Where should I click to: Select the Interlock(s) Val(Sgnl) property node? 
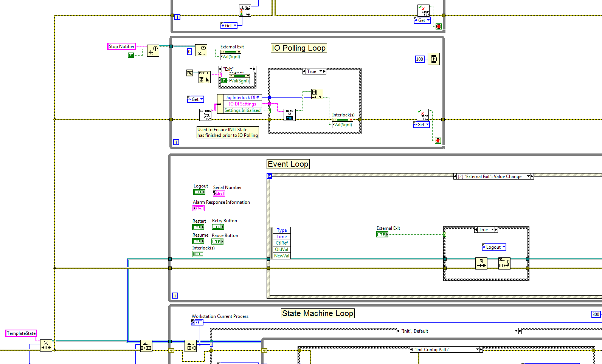pyautogui.click(x=343, y=123)
